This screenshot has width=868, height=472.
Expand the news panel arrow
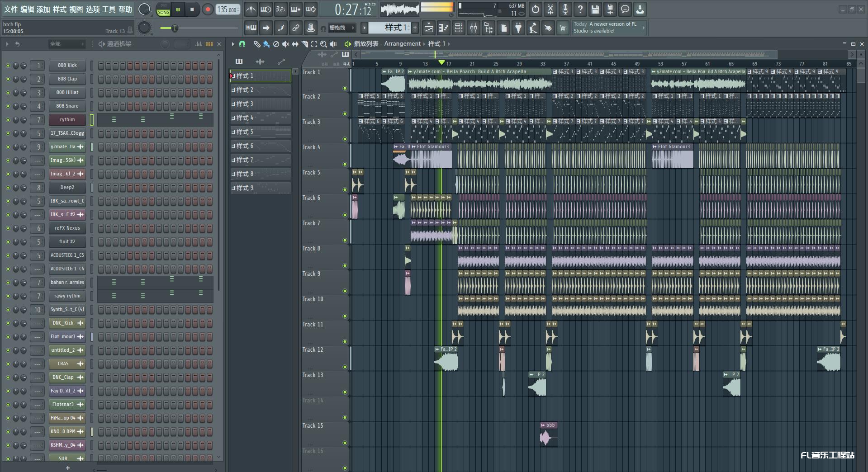coord(643,28)
